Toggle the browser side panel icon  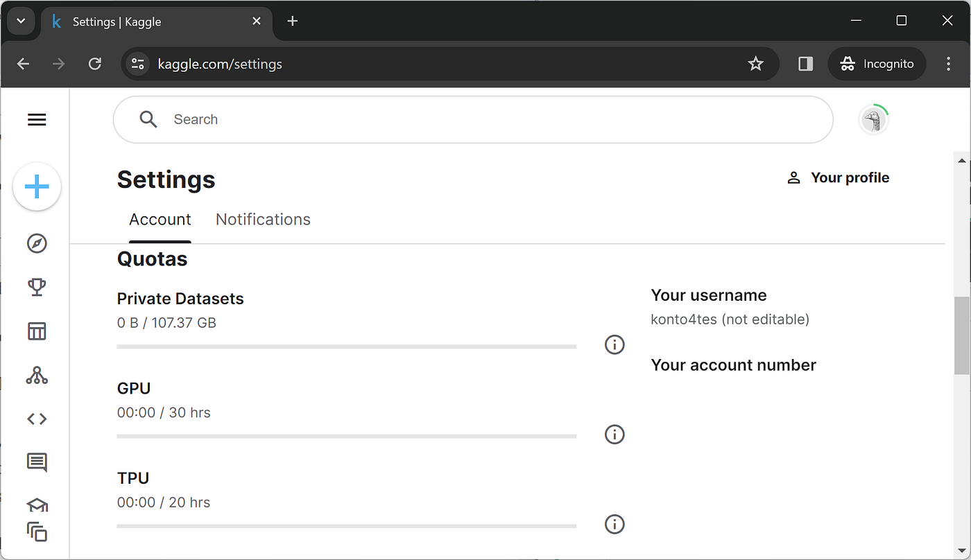(805, 64)
